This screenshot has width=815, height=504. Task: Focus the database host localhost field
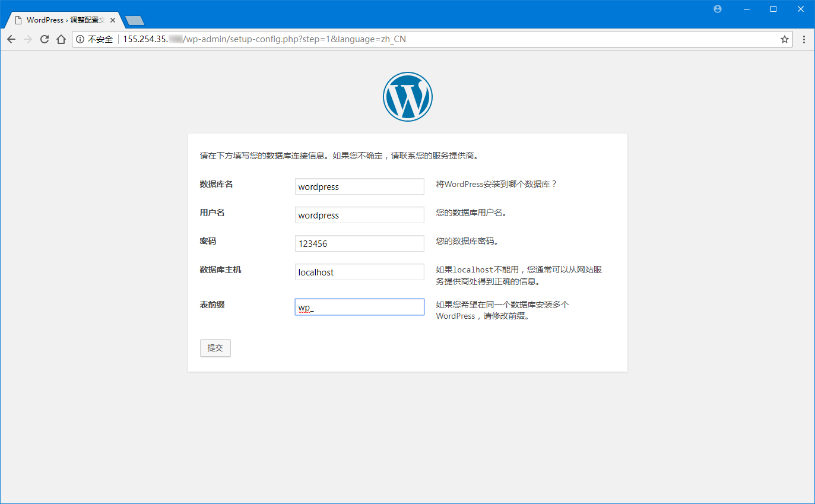pos(360,272)
